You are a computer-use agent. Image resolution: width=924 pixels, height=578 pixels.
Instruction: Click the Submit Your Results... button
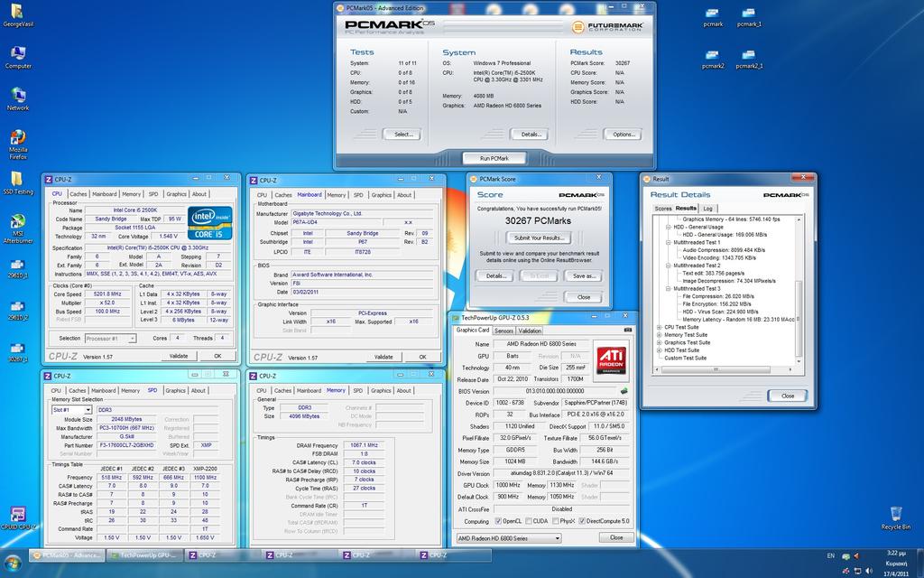[539, 238]
